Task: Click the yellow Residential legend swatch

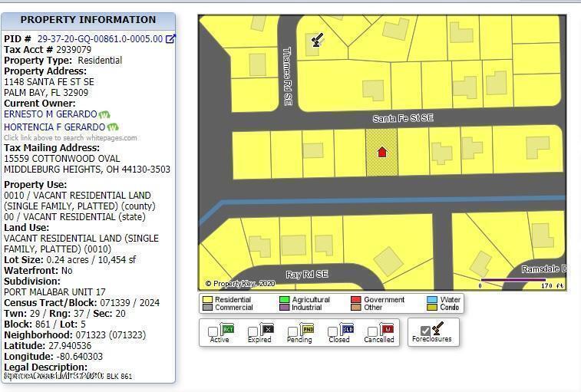Action: pyautogui.click(x=207, y=300)
